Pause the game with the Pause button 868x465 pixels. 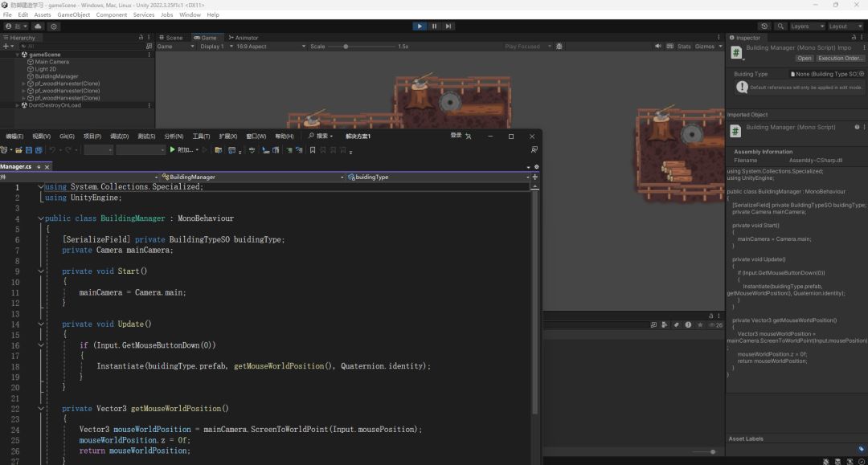point(434,27)
